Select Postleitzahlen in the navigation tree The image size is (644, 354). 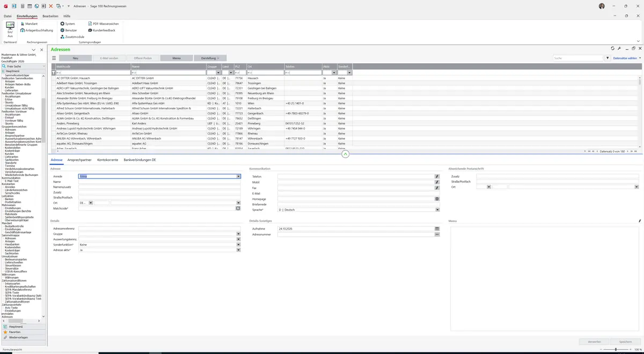(12, 202)
